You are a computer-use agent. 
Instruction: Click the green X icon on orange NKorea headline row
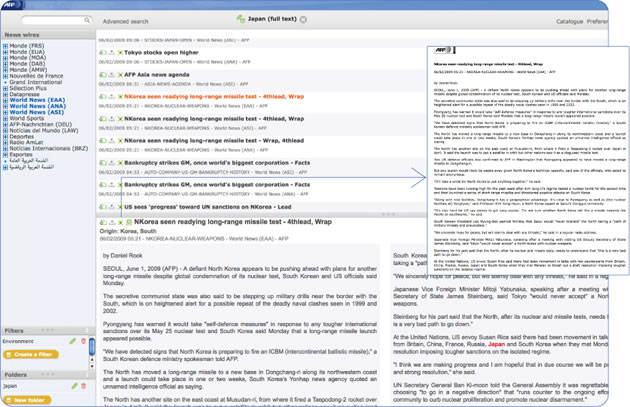pos(120,97)
